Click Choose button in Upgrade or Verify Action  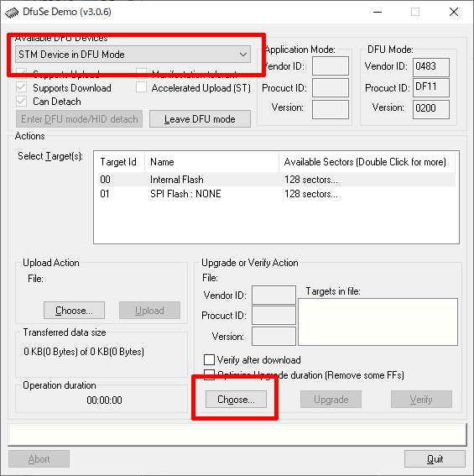click(x=236, y=400)
